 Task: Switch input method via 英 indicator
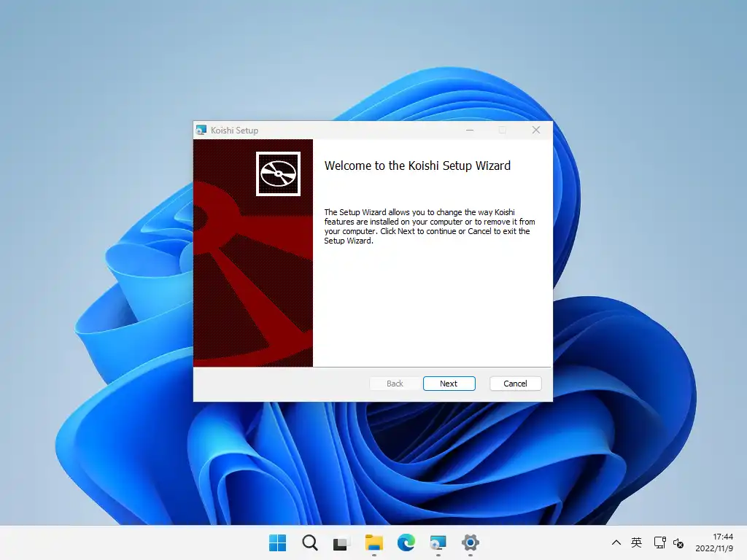636,542
